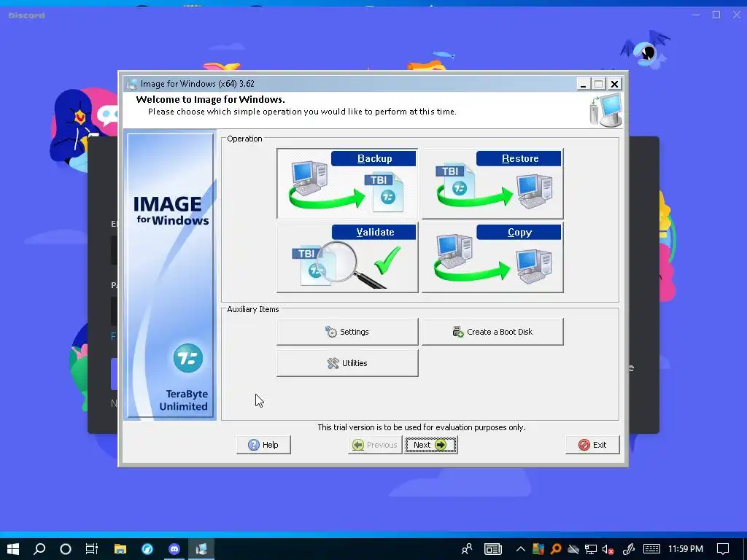Select the Validate operation

347,257
